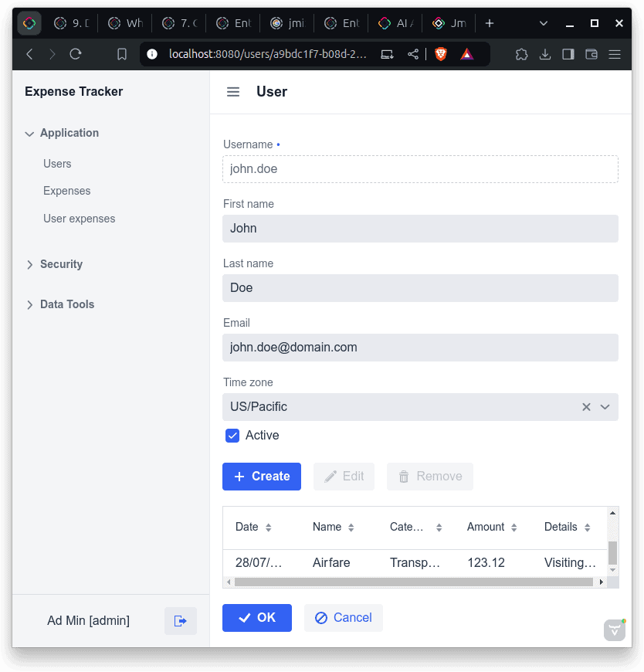Click the table's horizontal scrollbar

tap(414, 582)
